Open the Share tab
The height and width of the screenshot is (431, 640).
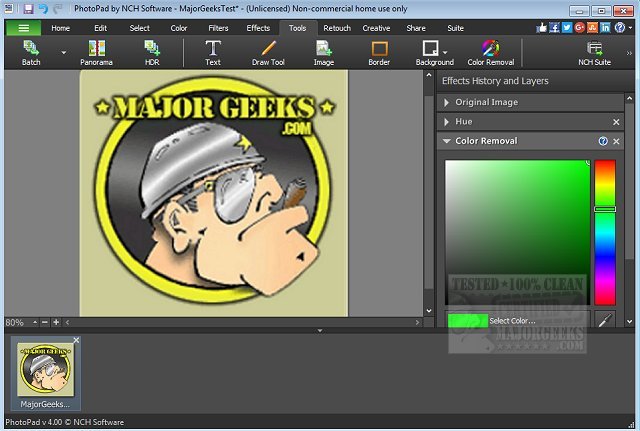coord(416,28)
